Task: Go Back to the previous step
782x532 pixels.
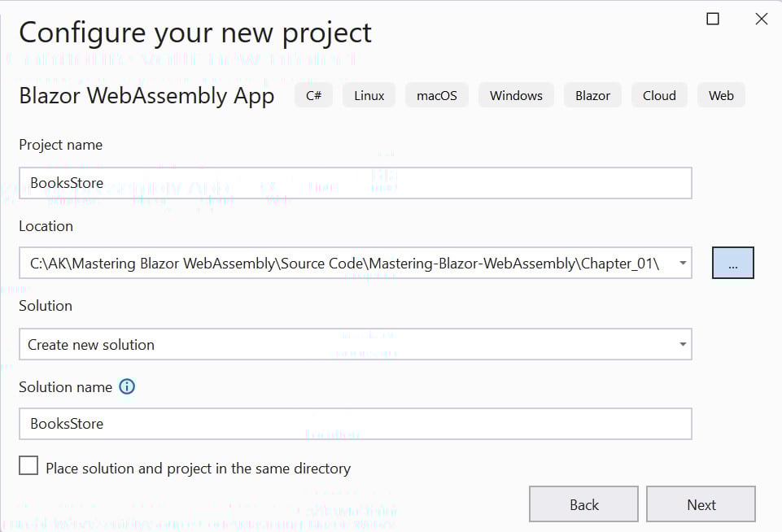Action: (x=583, y=504)
